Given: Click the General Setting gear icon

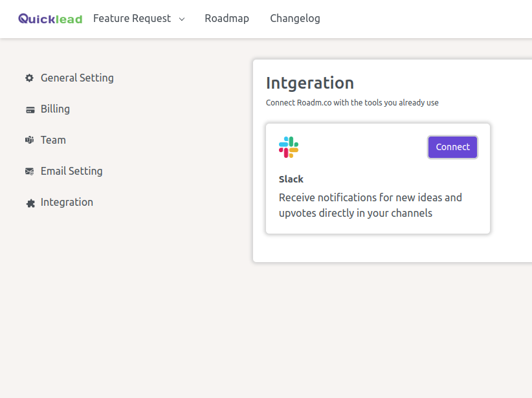Looking at the screenshot, I should tap(30, 78).
